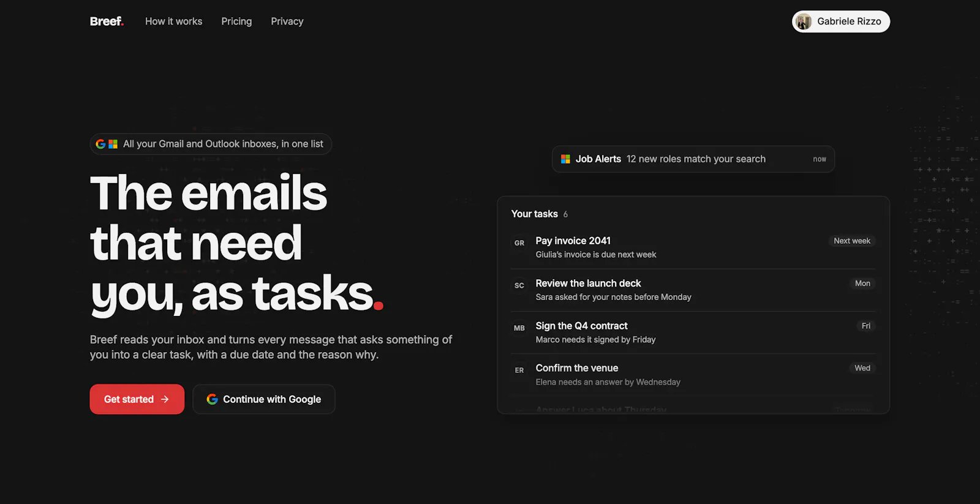Open the Pay invoice 2041 task

(693, 247)
